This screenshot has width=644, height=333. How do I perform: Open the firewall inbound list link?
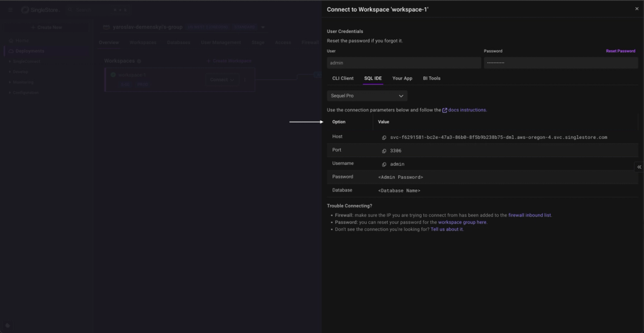pos(530,216)
